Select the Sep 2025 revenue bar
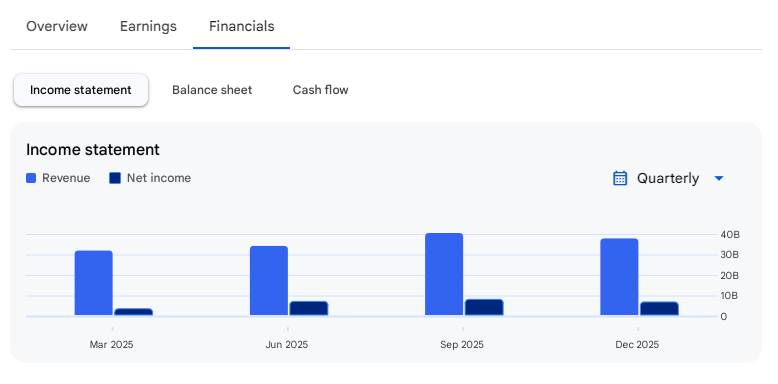The height and width of the screenshot is (384, 778). pos(444,274)
